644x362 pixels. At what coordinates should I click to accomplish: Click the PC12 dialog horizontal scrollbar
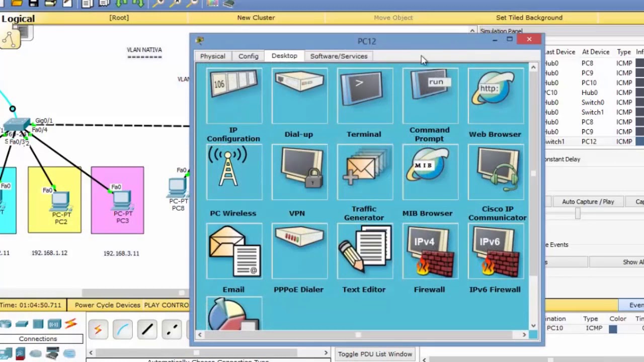pyautogui.click(x=359, y=335)
